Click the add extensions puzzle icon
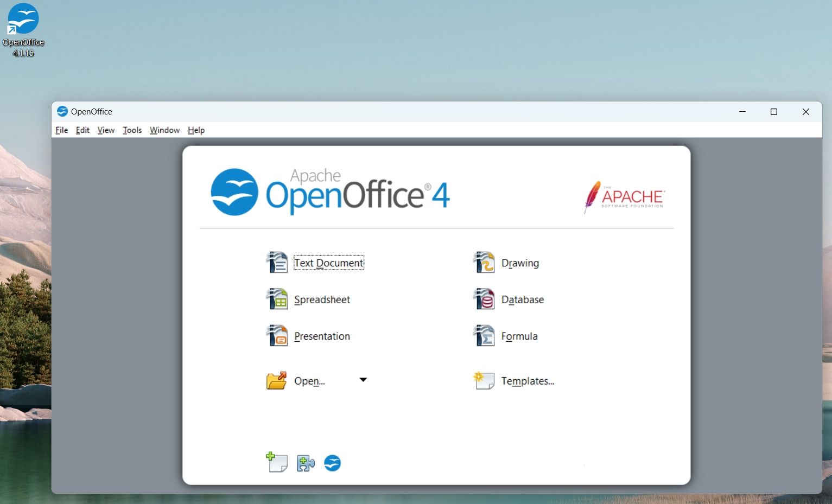The height and width of the screenshot is (504, 832). [x=306, y=463]
